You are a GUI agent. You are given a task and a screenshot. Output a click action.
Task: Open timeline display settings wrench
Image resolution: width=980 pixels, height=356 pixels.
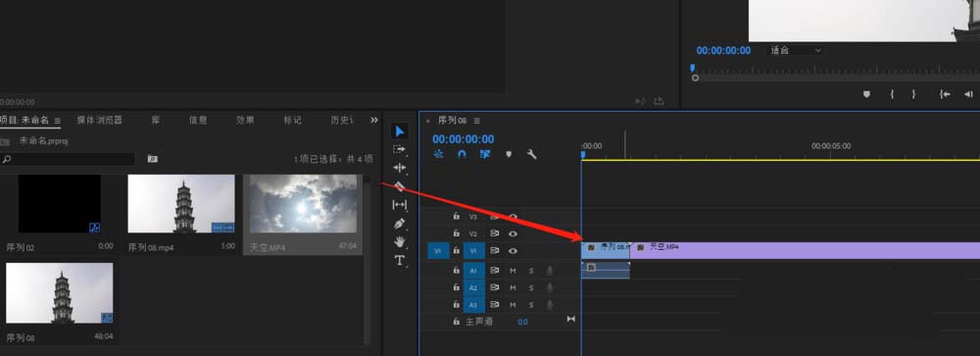pos(532,154)
